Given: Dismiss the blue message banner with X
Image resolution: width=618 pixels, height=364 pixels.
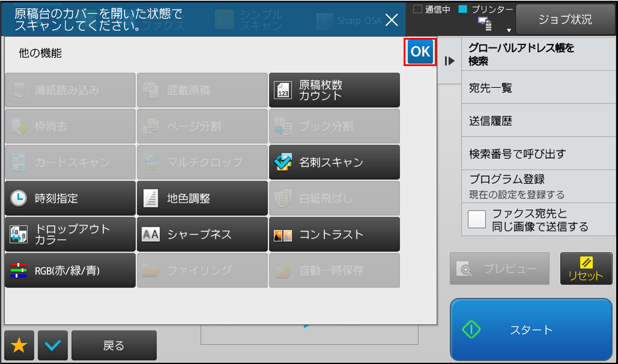Looking at the screenshot, I should 391,20.
